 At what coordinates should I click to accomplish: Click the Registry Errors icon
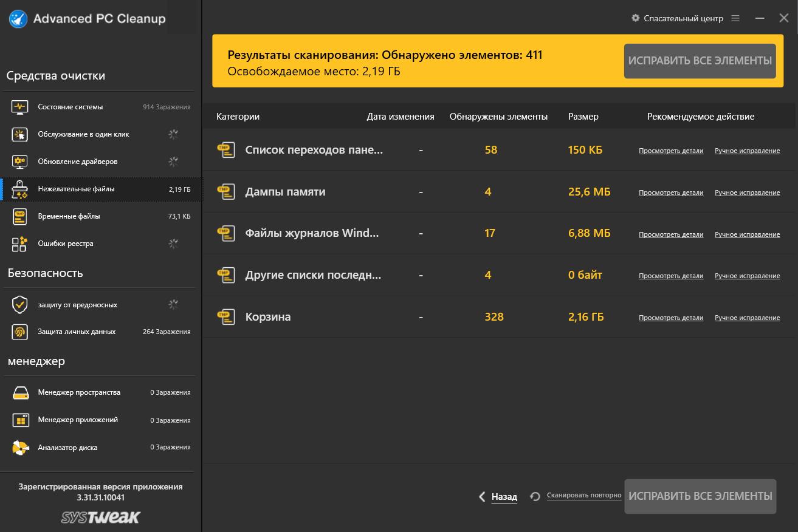coord(19,244)
